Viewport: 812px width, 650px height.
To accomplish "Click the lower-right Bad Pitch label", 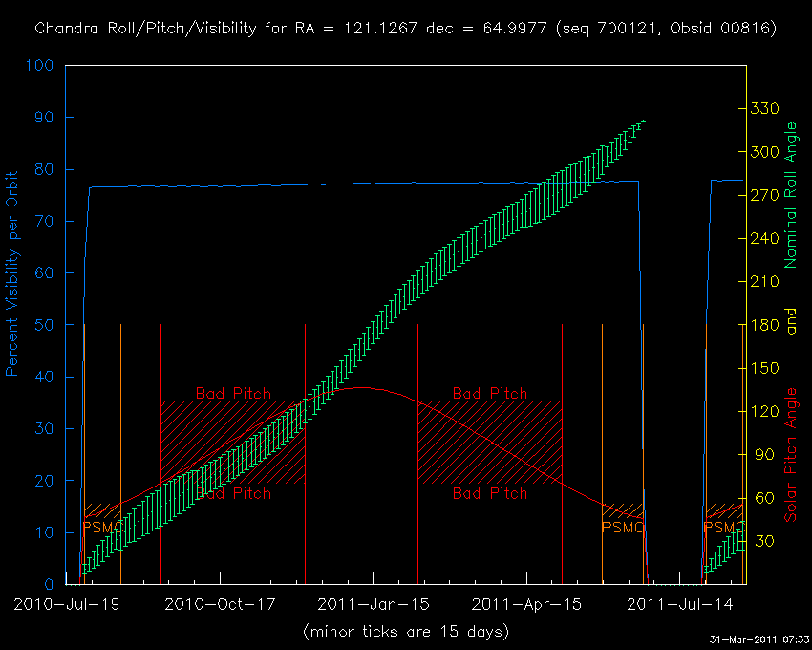I will 489,494.
